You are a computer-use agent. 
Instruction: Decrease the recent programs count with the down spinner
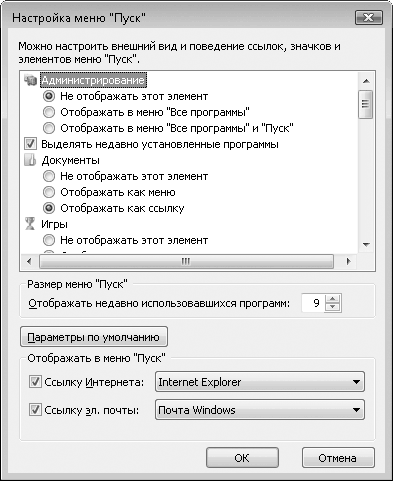[x=332, y=307]
